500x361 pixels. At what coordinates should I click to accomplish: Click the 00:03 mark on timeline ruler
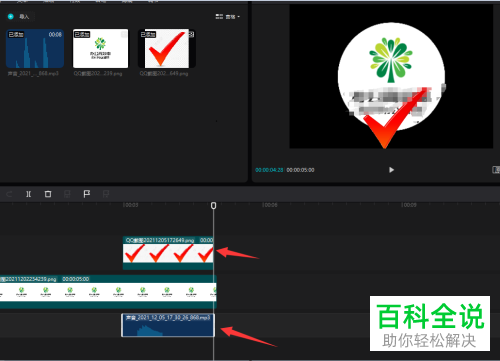tap(130, 205)
